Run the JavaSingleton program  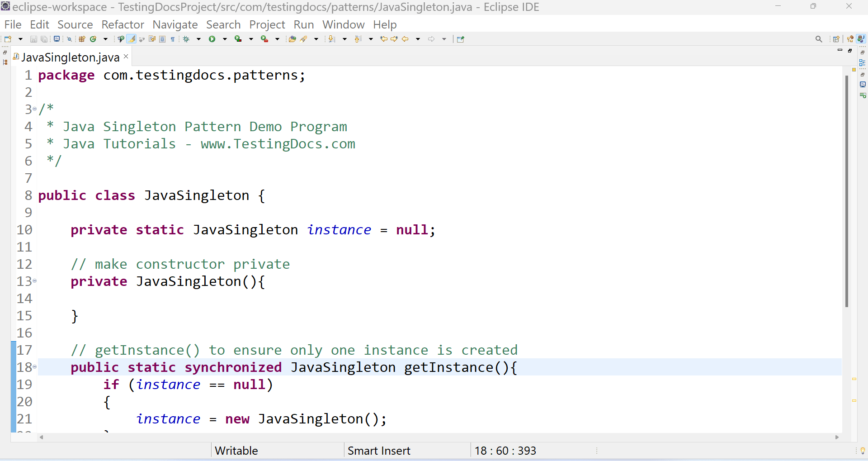point(213,39)
